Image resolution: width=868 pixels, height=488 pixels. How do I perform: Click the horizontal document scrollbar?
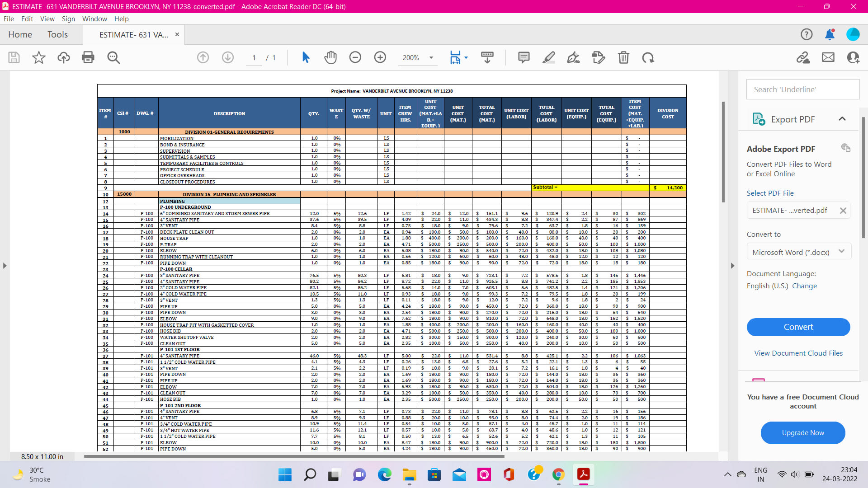(x=294, y=456)
